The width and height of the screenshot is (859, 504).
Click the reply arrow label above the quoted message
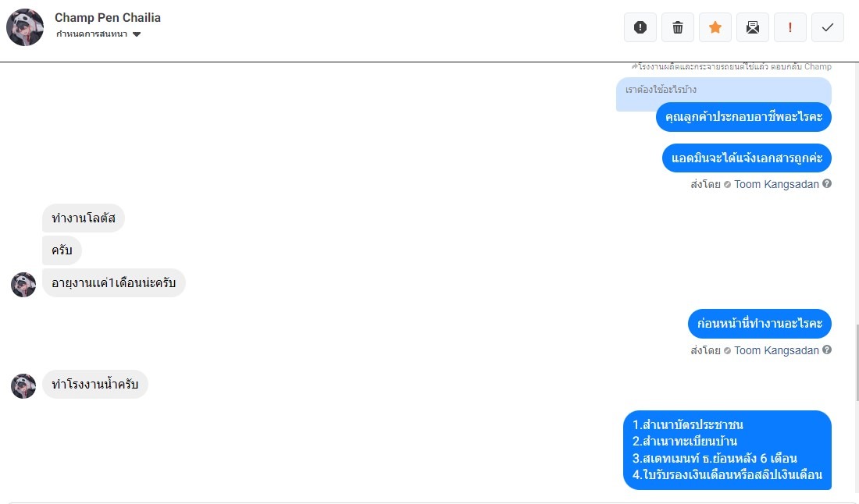[732, 67]
